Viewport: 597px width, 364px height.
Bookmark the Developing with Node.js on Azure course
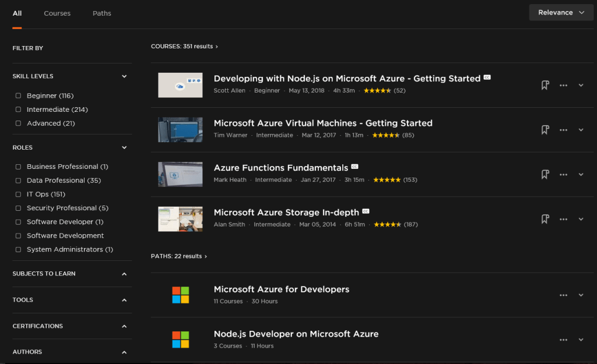pyautogui.click(x=545, y=85)
